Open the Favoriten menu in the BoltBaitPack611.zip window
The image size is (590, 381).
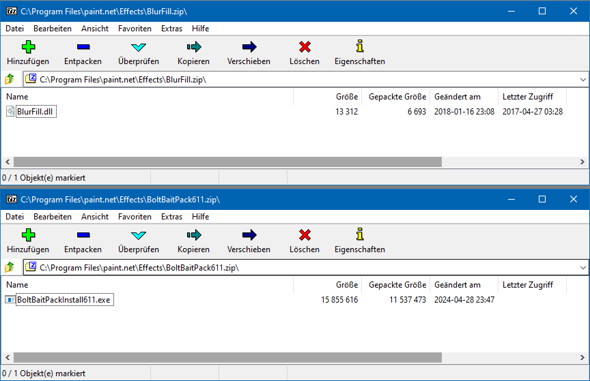pos(135,217)
